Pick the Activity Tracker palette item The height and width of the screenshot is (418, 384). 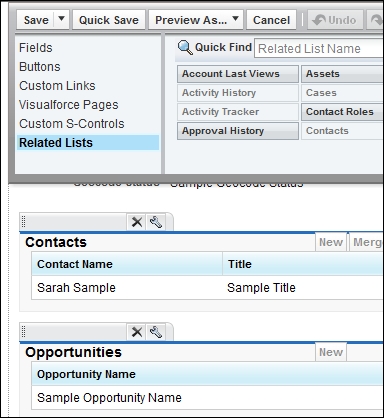(238, 112)
